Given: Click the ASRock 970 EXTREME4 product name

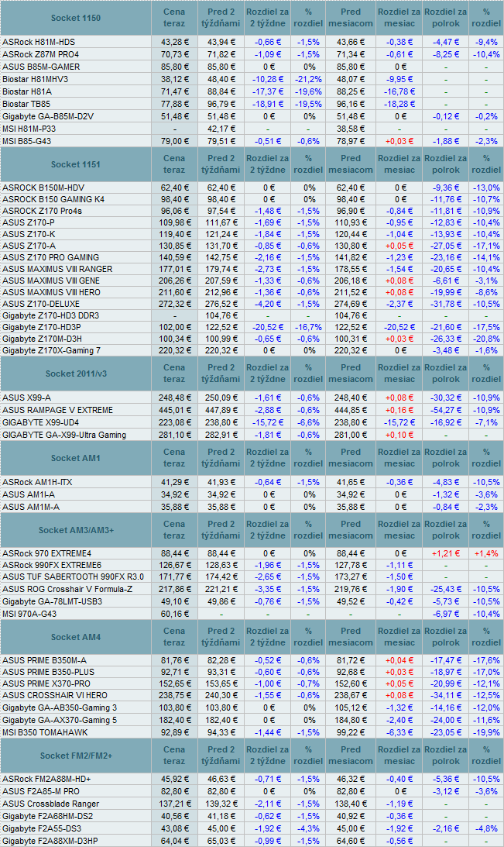Looking at the screenshot, I should tap(47, 553).
